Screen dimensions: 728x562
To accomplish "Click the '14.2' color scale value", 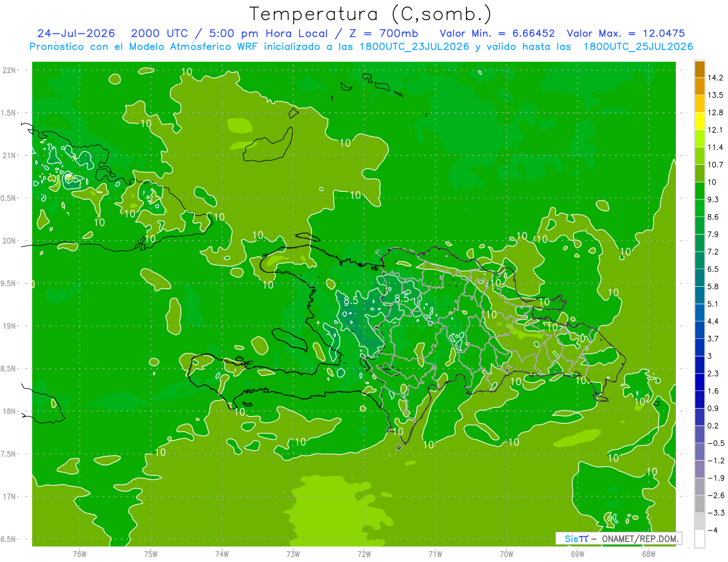I will [x=715, y=78].
